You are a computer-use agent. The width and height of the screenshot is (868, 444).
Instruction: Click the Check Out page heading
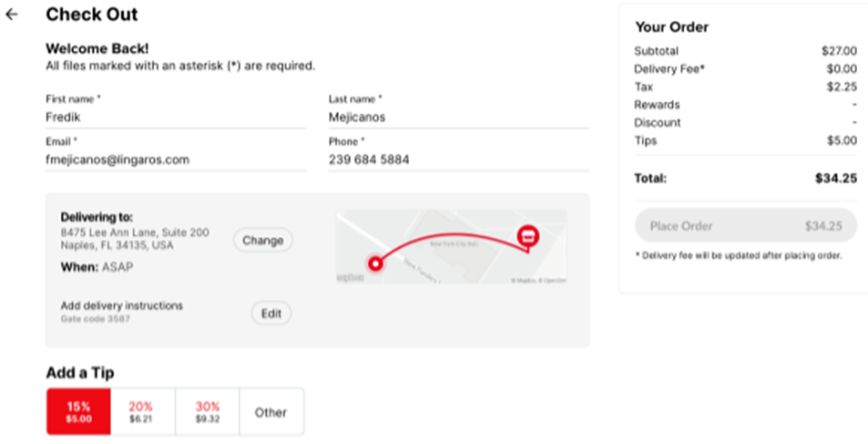click(x=92, y=15)
